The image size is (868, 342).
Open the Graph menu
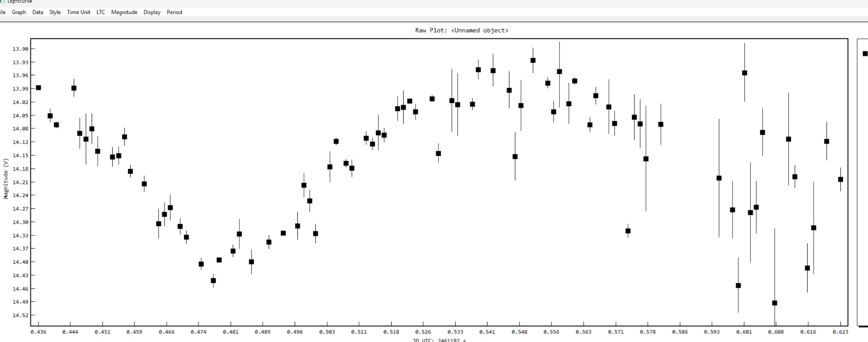(19, 12)
